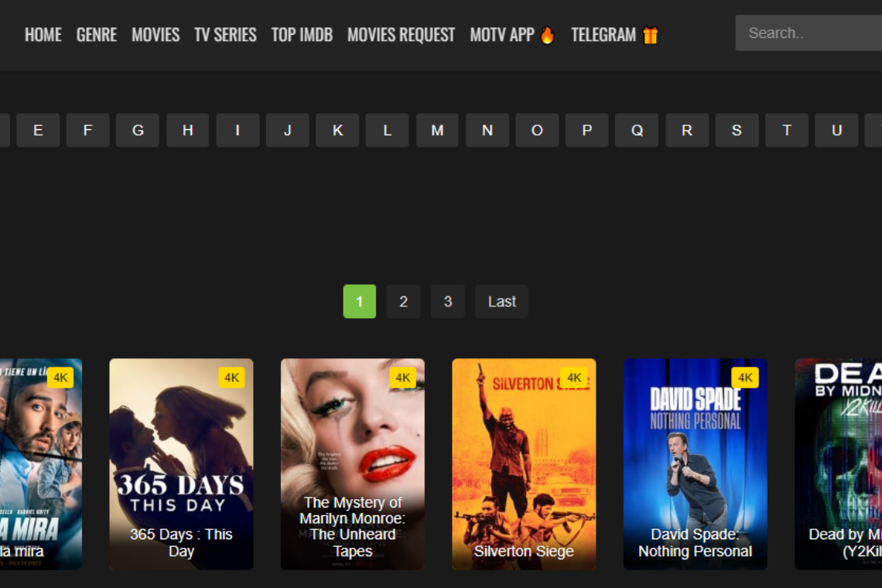Click the 4K badge on Marilyn Monroe poster

click(x=403, y=378)
